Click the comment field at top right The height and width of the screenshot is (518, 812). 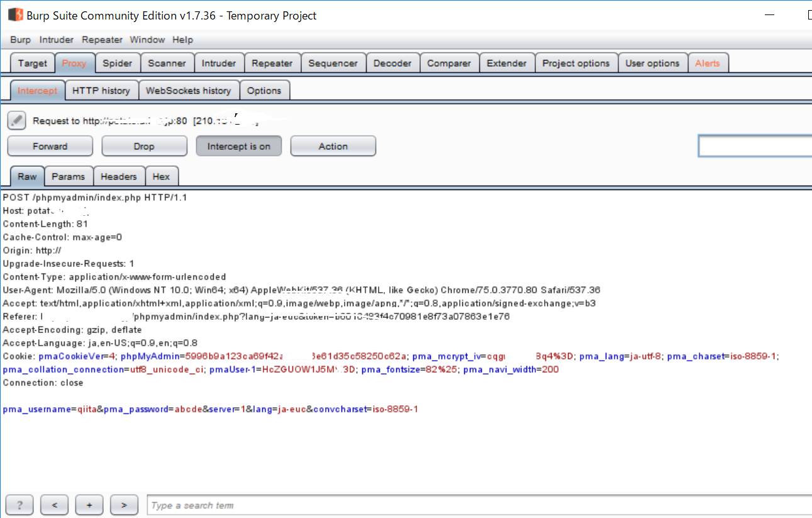click(x=755, y=146)
